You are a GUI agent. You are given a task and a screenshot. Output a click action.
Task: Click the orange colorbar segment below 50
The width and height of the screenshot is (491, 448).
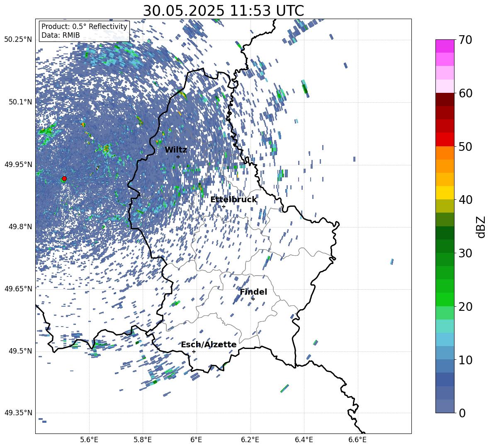click(x=445, y=153)
